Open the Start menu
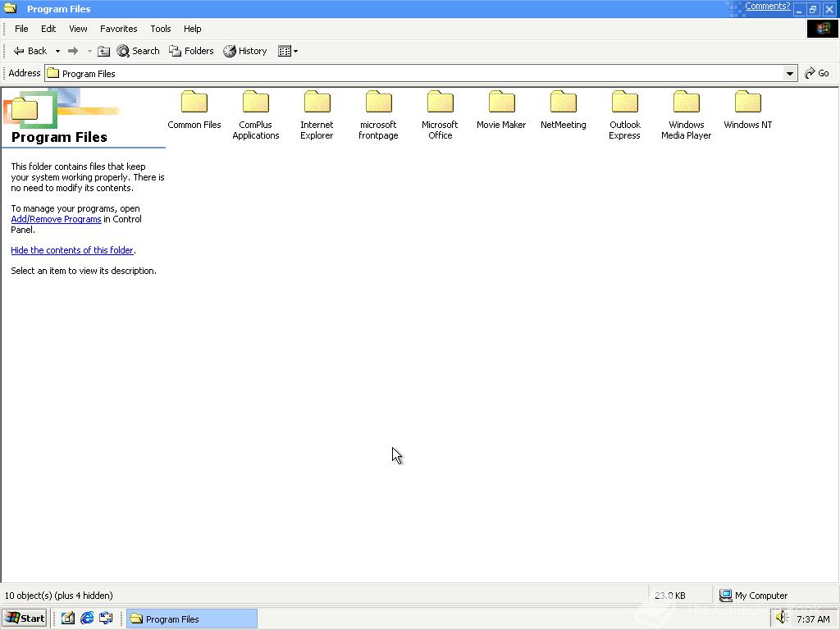The image size is (840, 630). [25, 619]
